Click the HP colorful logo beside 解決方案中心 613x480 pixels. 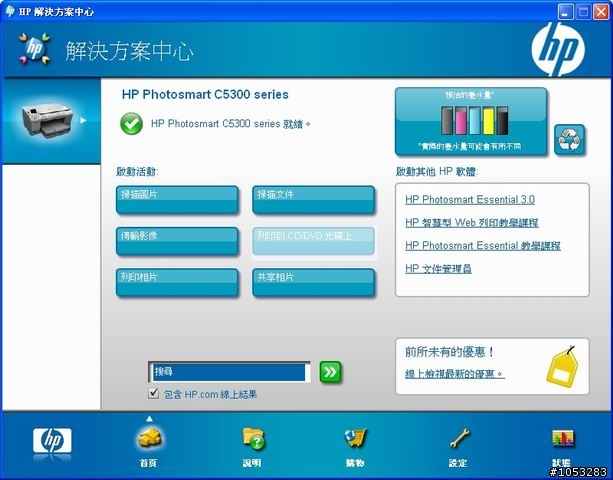34,49
